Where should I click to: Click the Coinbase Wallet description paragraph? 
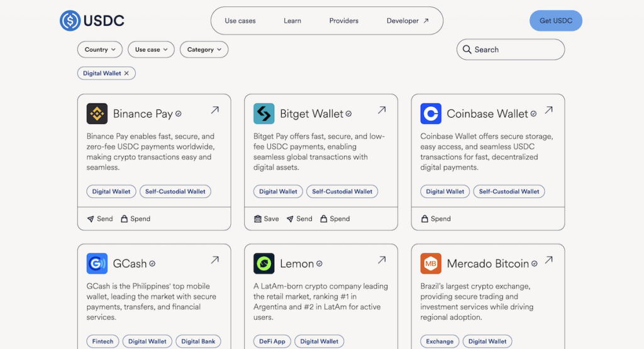(x=487, y=152)
